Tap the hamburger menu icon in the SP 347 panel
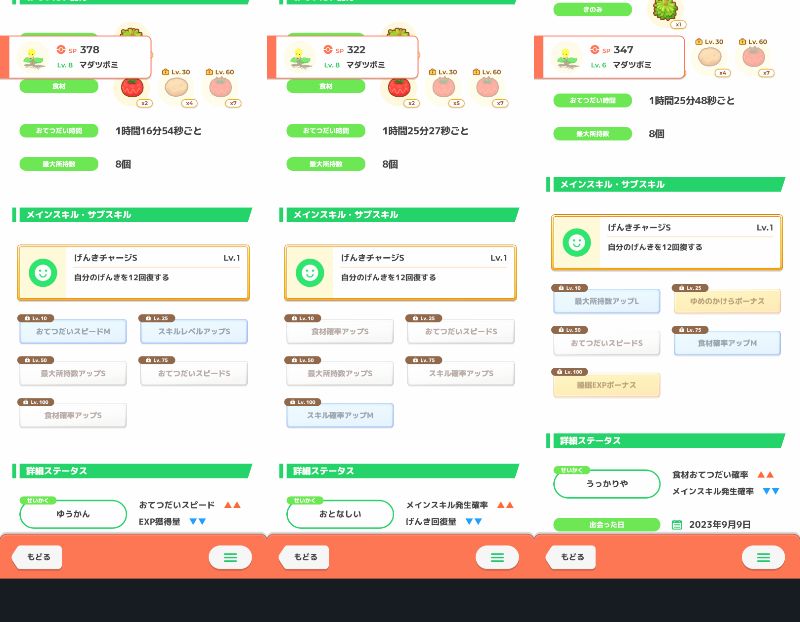 (763, 557)
